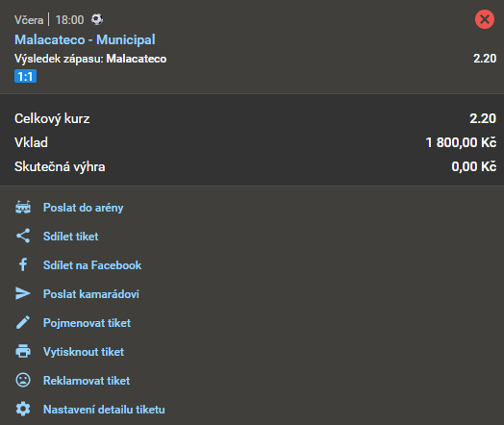Select Sdílet na Facebook
The image size is (504, 425).
pos(92,265)
